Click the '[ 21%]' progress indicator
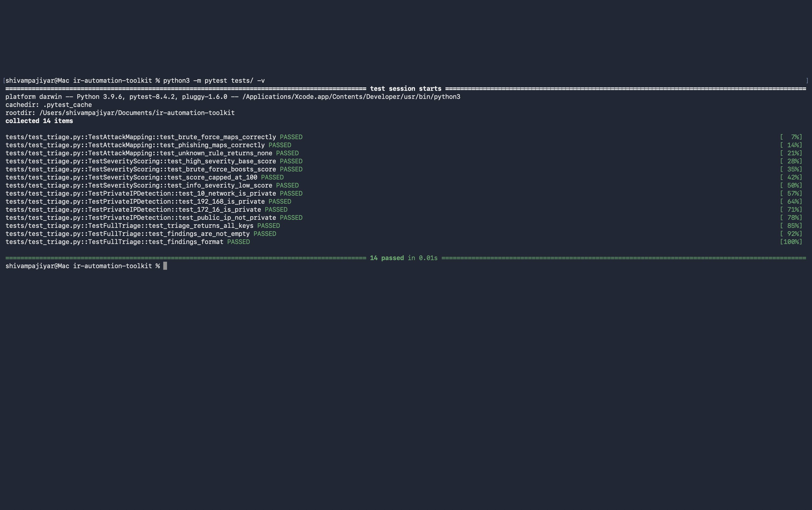Screen dimensions: 812x510 coord(791,153)
